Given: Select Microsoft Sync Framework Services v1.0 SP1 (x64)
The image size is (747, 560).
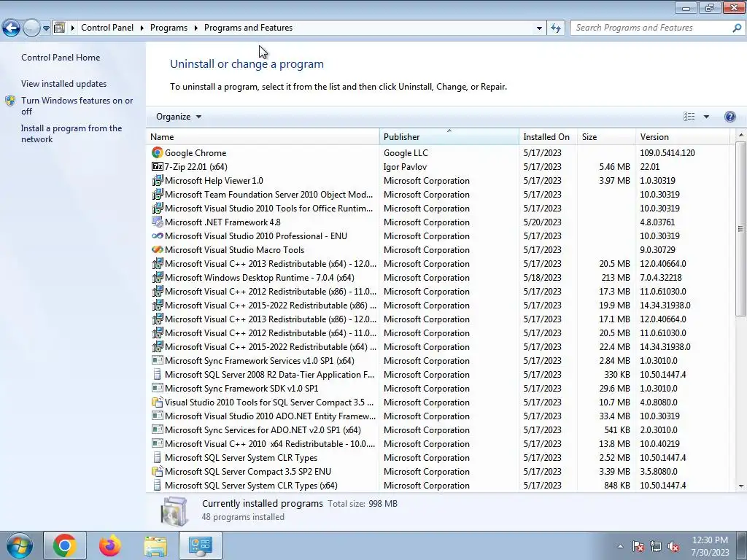Looking at the screenshot, I should click(438, 360).
